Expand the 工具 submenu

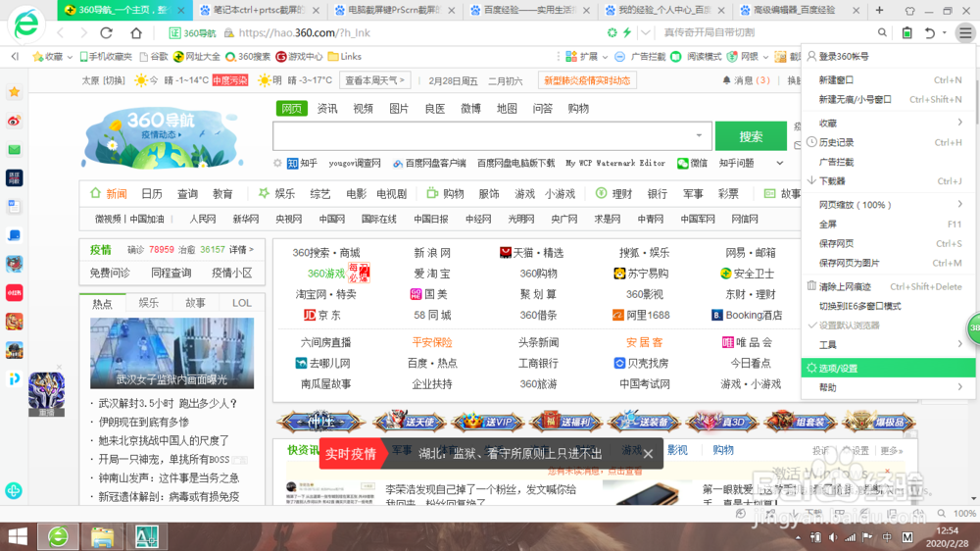click(x=888, y=344)
